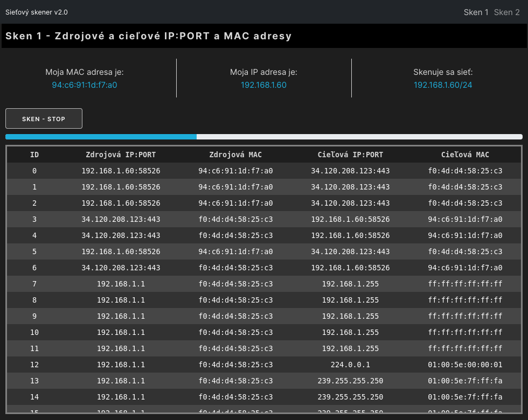528x420 pixels.
Task: Sort by Zdrojová IP:PORT column header
Action: [121, 155]
